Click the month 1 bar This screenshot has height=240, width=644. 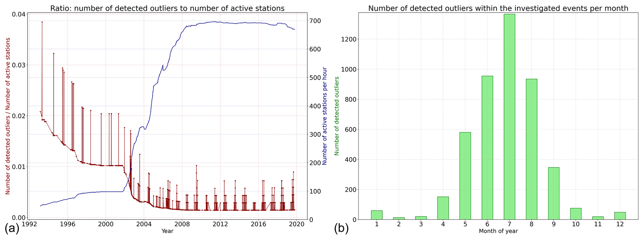click(x=377, y=215)
